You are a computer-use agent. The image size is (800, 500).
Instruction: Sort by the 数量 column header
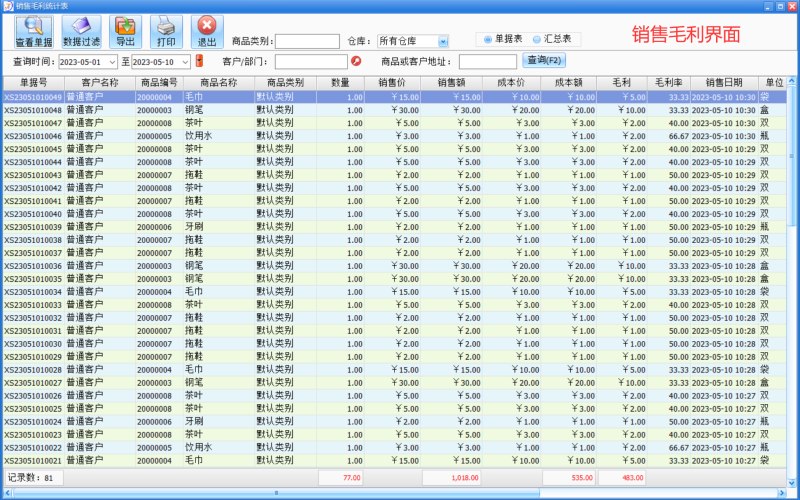[x=340, y=83]
